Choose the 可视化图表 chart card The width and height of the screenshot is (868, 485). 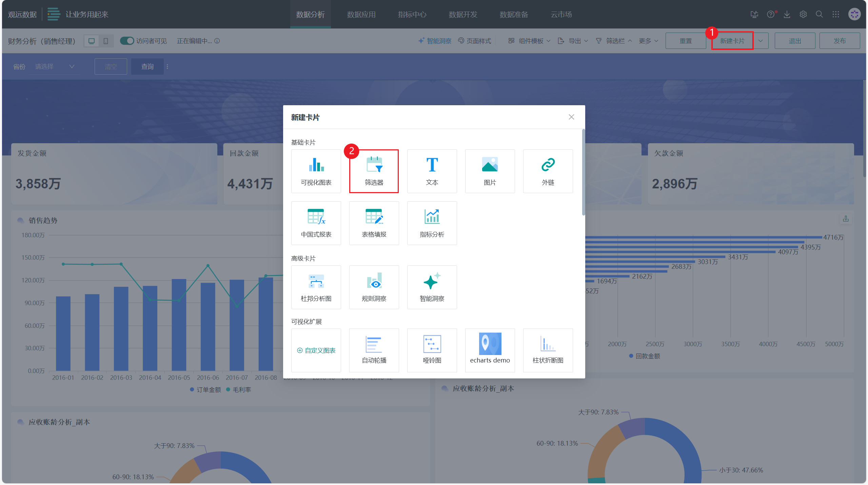[x=316, y=171]
